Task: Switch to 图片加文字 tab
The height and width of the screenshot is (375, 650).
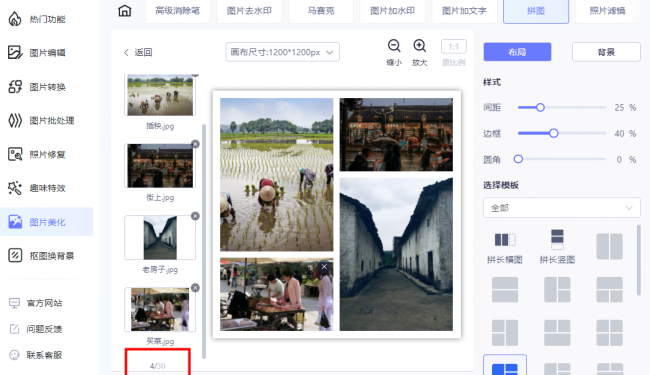Action: point(464,11)
